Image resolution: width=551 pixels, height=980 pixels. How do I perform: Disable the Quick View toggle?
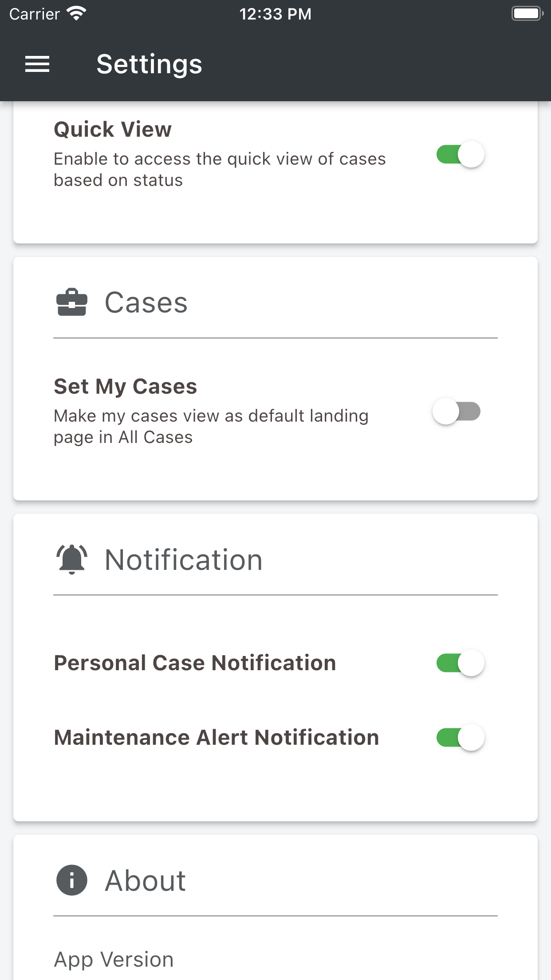[460, 154]
